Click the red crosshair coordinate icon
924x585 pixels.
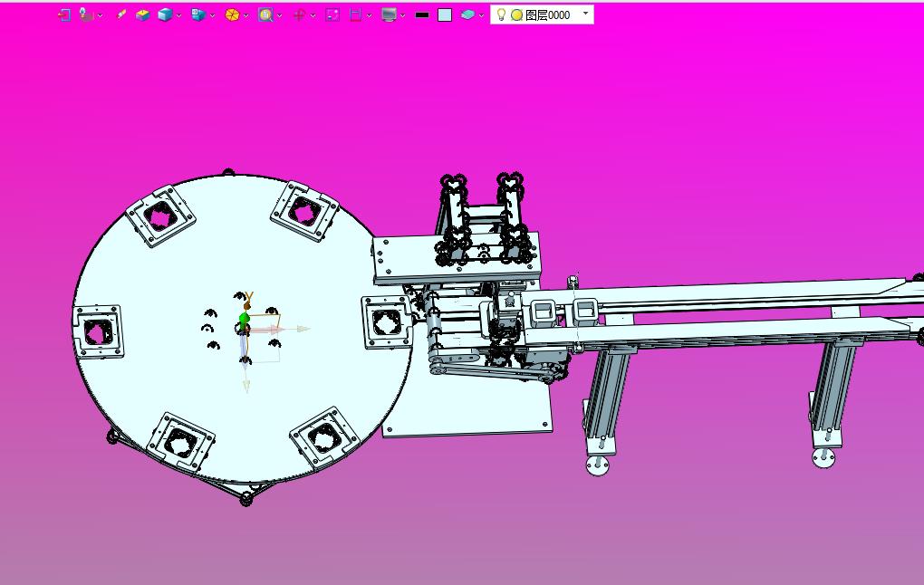(299, 15)
